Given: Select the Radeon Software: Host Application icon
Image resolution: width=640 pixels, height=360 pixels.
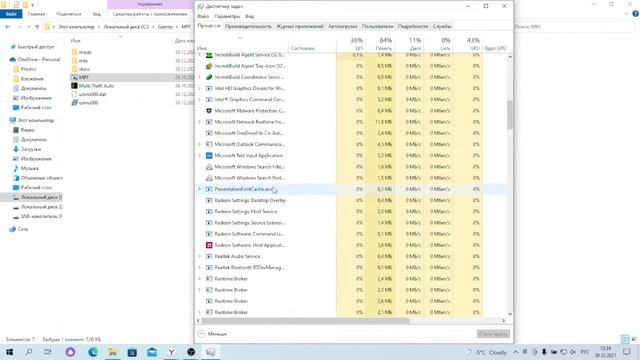Looking at the screenshot, I should [x=209, y=245].
